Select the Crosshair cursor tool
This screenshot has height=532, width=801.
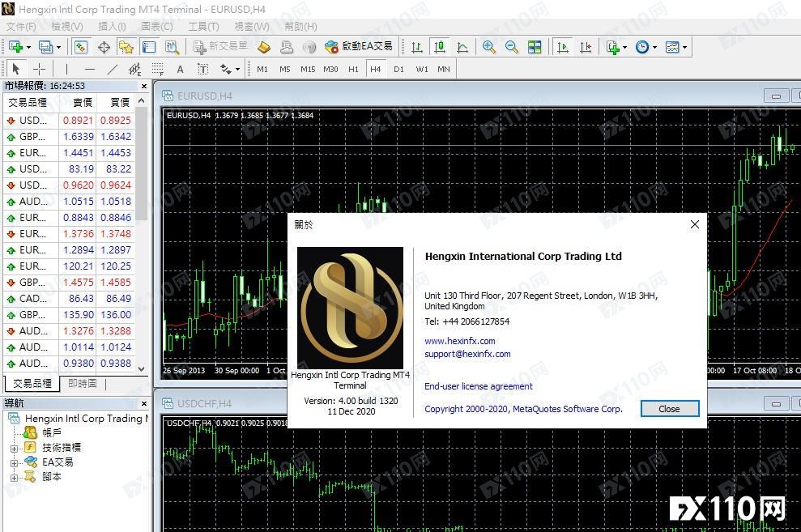click(39, 70)
